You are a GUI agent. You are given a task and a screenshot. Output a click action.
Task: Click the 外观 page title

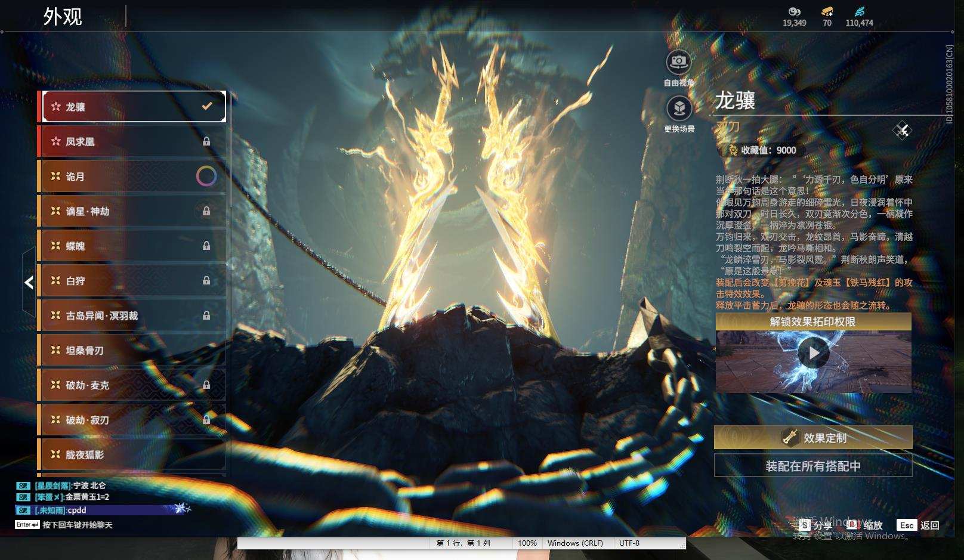[x=63, y=16]
